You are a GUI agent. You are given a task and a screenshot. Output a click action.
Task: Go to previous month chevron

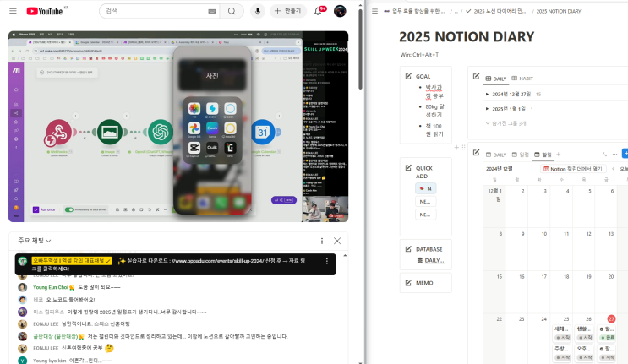[613, 169]
